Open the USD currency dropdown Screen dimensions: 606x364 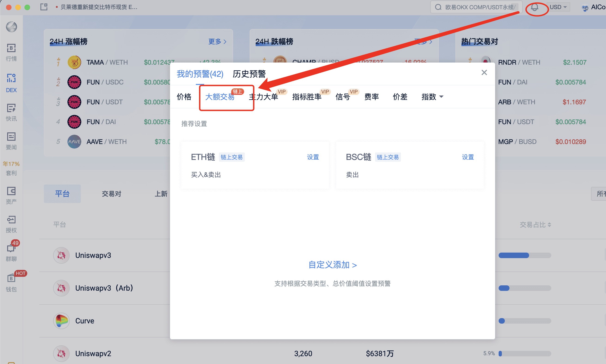pos(558,7)
